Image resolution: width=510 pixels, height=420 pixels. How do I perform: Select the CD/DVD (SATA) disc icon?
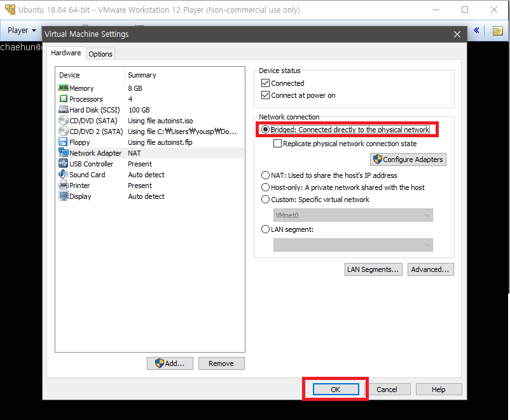point(64,121)
